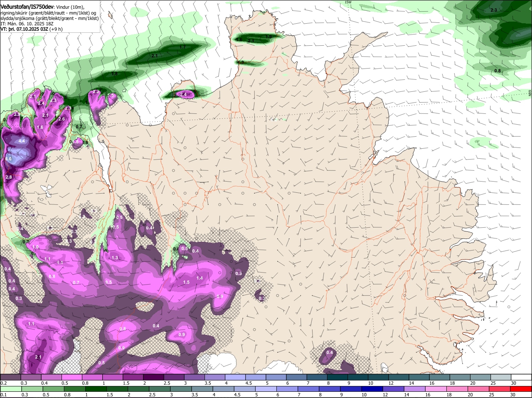The image size is (532, 398).
Task: Click the 'Vindur (10m)' text in header
Action: (x=70, y=7)
